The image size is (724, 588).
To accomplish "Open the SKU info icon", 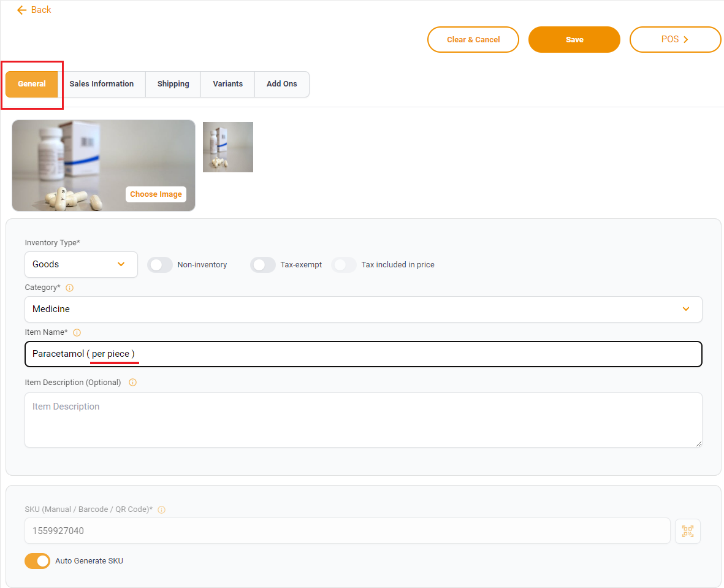I will (x=162, y=510).
